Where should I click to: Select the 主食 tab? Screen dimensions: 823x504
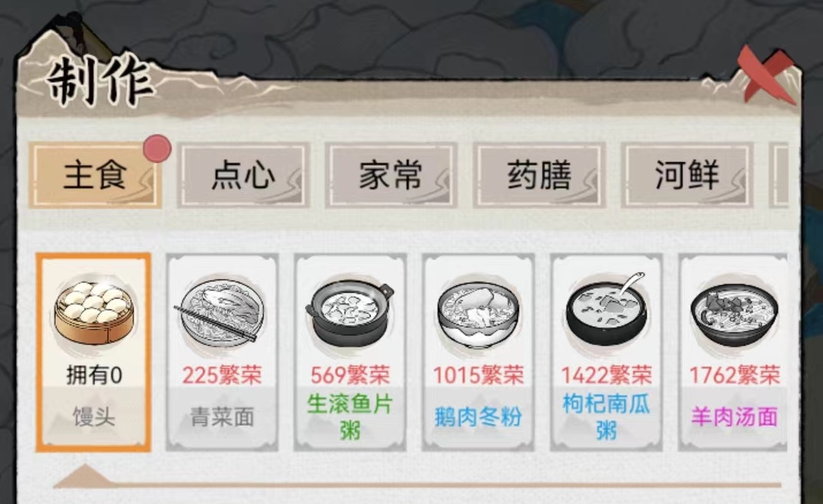[95, 176]
